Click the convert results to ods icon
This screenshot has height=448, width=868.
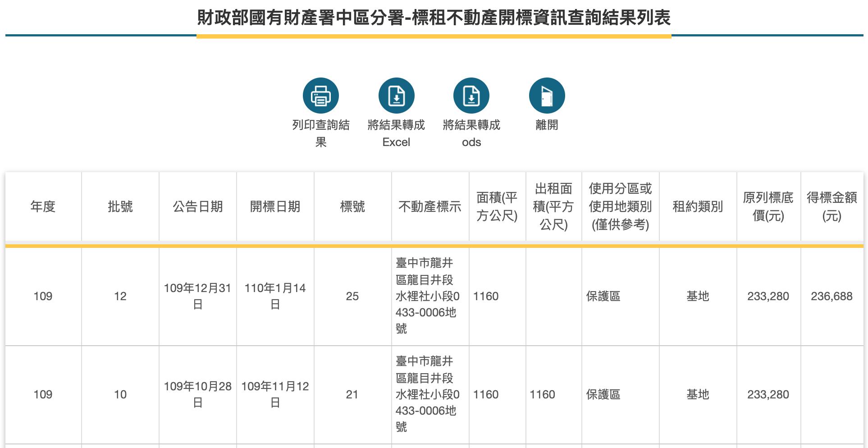(471, 96)
